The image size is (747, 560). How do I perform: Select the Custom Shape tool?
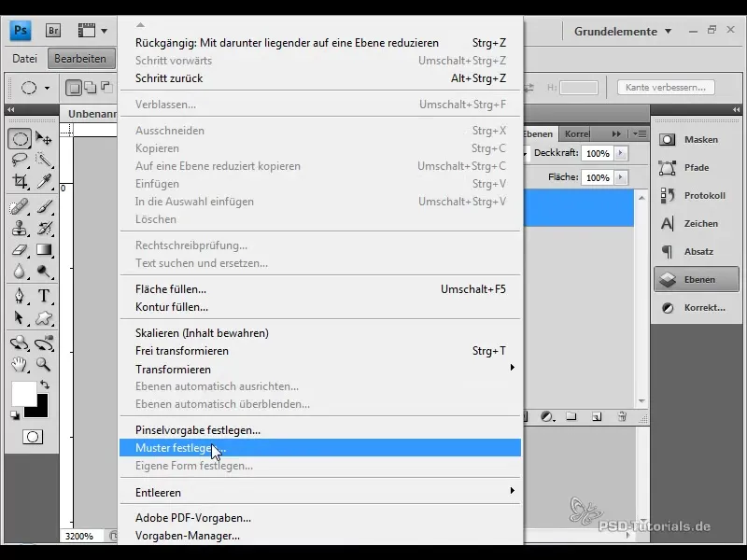44,317
